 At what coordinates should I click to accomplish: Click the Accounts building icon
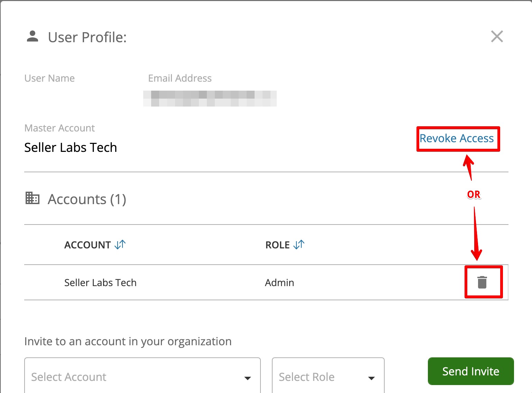pos(33,198)
